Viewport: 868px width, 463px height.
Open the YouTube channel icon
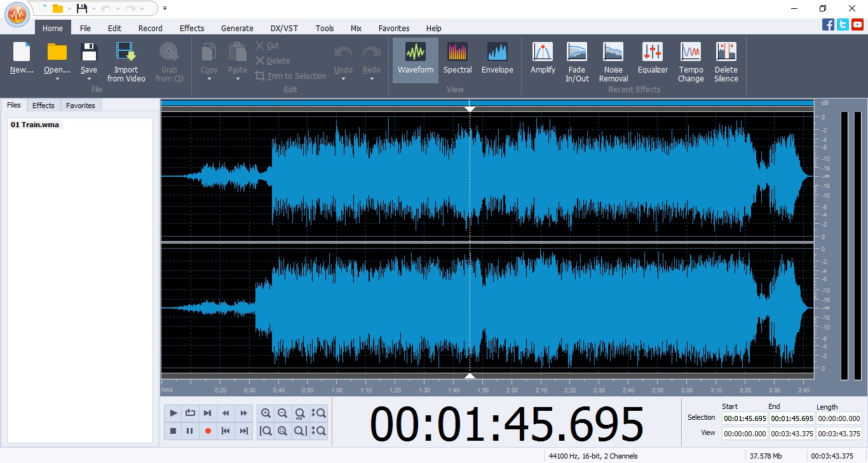tap(858, 25)
